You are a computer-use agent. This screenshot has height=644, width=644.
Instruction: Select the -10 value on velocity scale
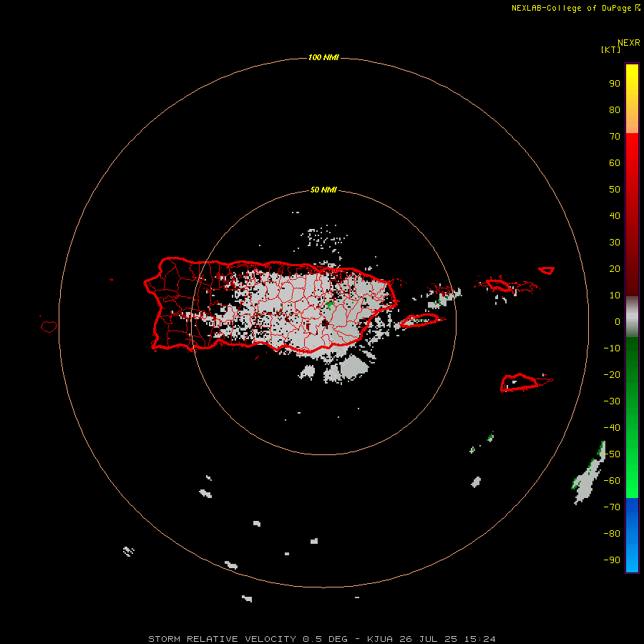(612, 348)
